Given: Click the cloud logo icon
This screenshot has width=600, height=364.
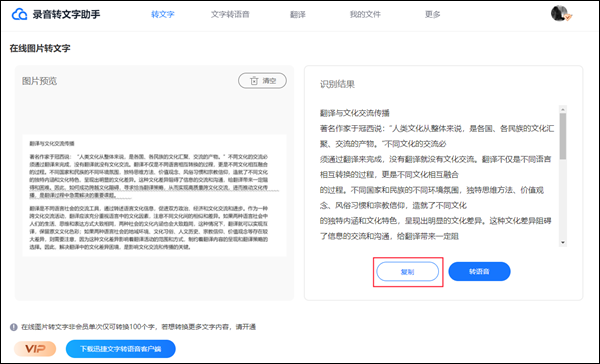Looking at the screenshot, I should tap(19, 15).
